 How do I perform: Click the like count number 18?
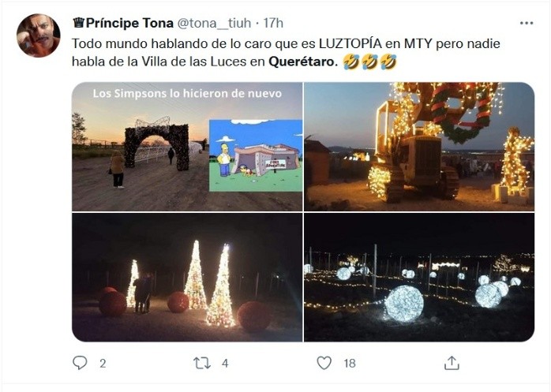coord(350,363)
